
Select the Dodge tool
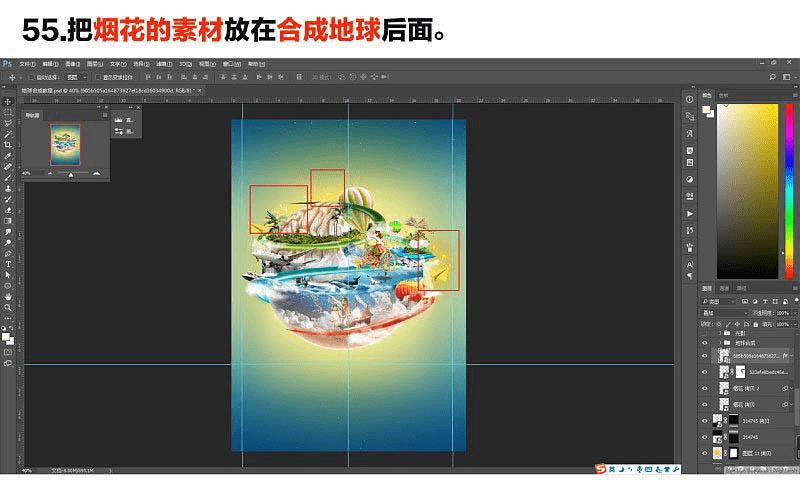pyautogui.click(x=8, y=242)
